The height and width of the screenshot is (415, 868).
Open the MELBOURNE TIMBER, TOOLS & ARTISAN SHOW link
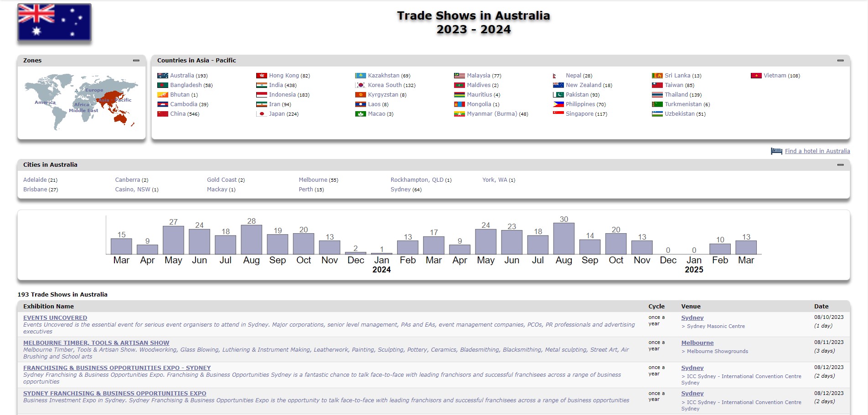(x=96, y=343)
